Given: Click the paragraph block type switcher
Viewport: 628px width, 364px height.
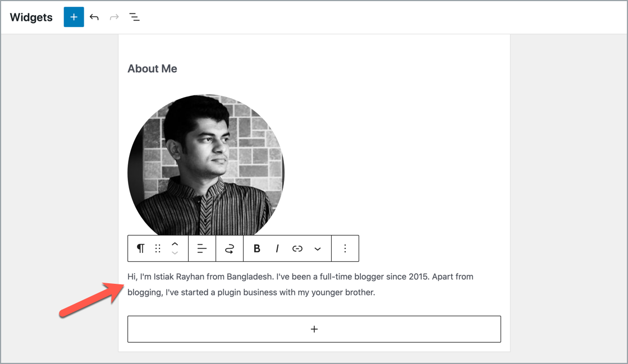Looking at the screenshot, I should 140,248.
